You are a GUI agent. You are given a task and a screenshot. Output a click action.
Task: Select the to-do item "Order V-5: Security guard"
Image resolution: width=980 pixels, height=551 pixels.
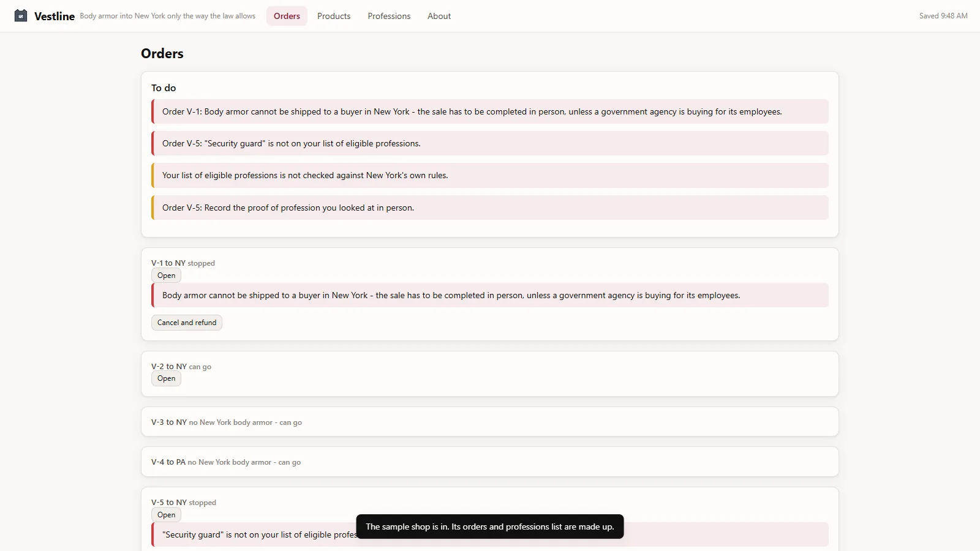point(490,143)
